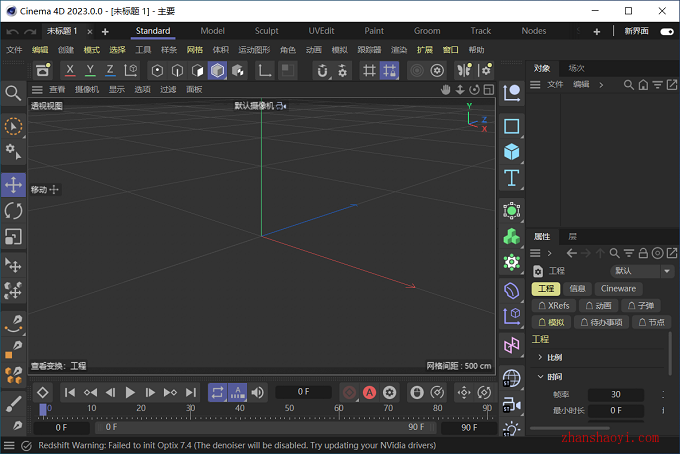Click the viewport pan hand icon
Screen dimensions: 680x454
click(x=445, y=90)
